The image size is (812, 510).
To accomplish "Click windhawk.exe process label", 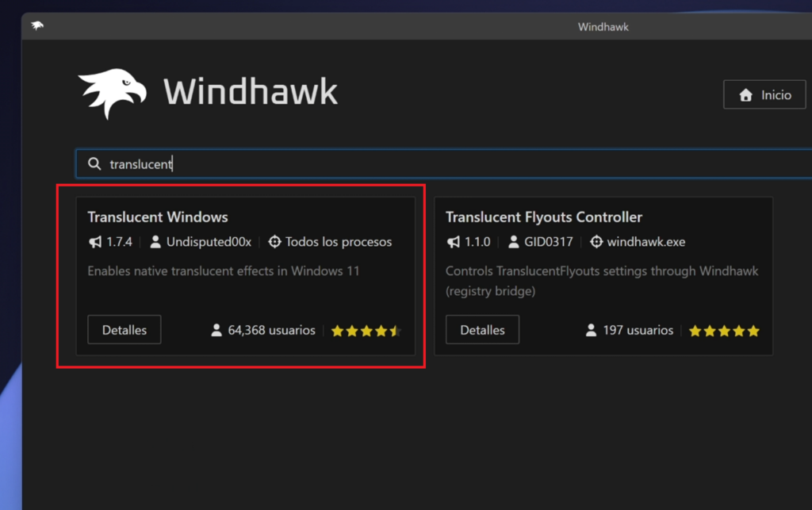I will pyautogui.click(x=646, y=242).
